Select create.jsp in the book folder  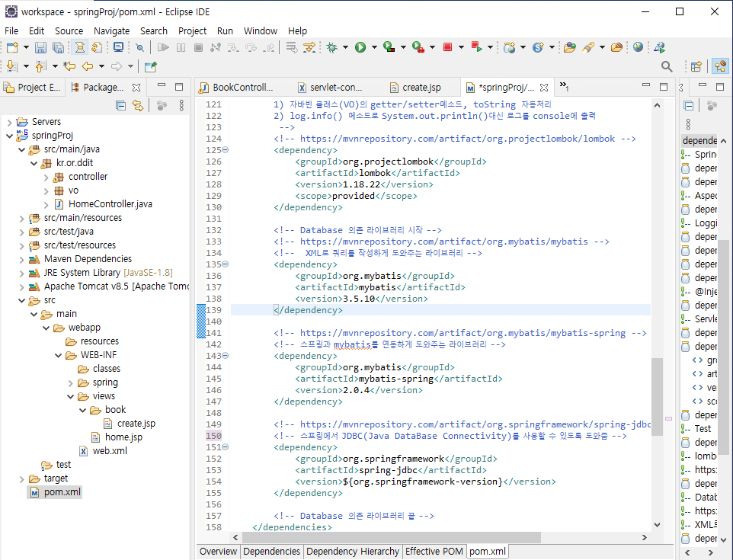point(136,424)
